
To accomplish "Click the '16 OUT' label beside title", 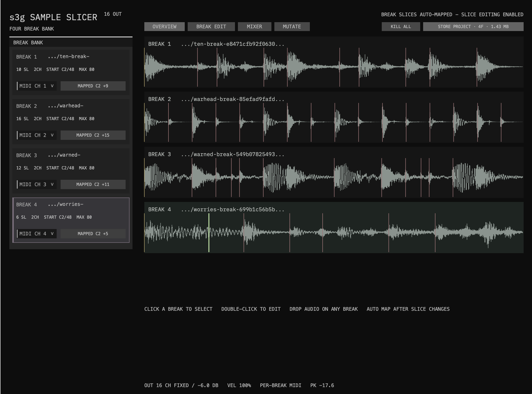I will pyautogui.click(x=113, y=14).
